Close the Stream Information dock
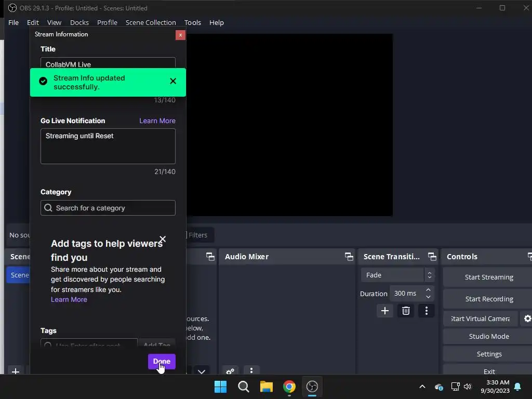The width and height of the screenshot is (532, 399). coord(180,35)
